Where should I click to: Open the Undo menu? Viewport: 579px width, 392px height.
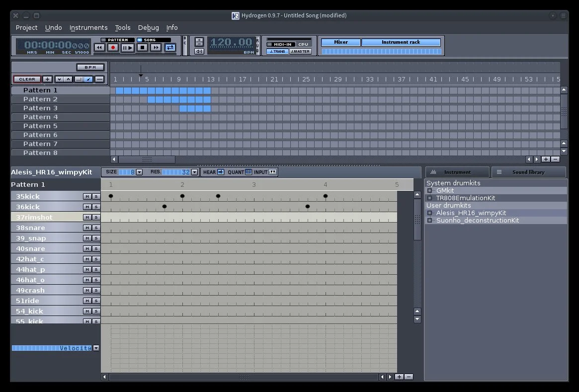tap(54, 28)
